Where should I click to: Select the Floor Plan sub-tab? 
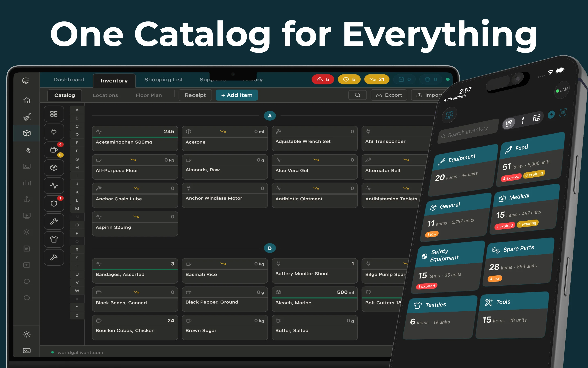[x=149, y=95]
